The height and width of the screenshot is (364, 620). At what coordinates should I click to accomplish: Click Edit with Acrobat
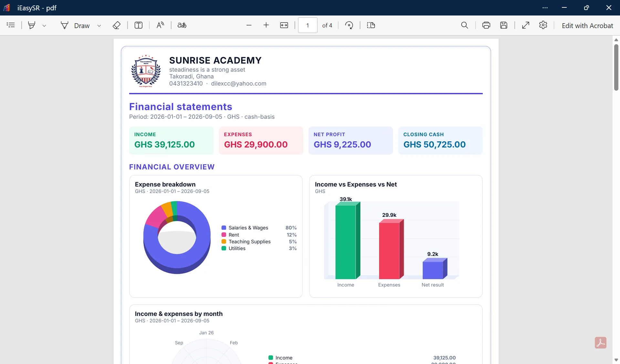587,25
